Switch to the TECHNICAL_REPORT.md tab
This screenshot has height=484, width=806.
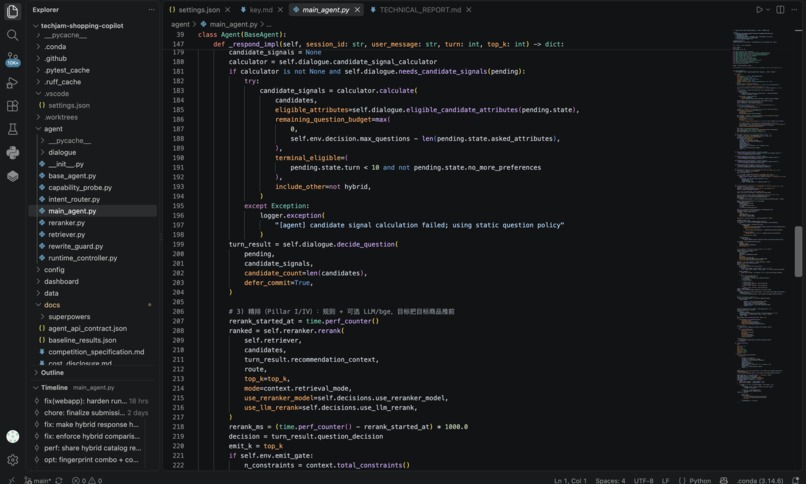coord(420,10)
